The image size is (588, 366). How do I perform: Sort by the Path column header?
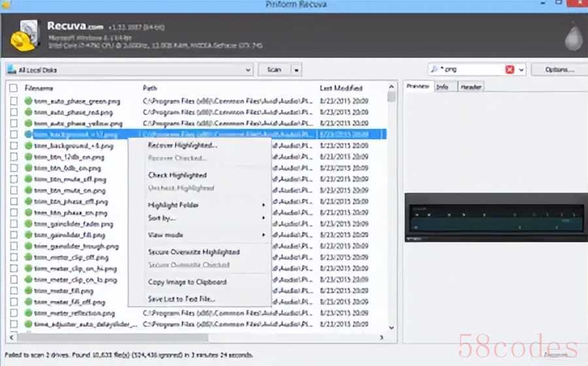point(150,88)
